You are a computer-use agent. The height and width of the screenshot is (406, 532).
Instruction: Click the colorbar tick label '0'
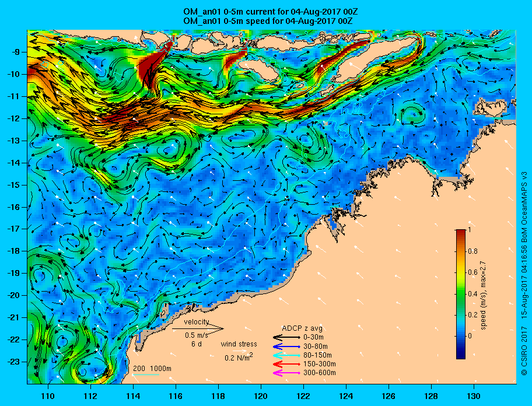470,336
